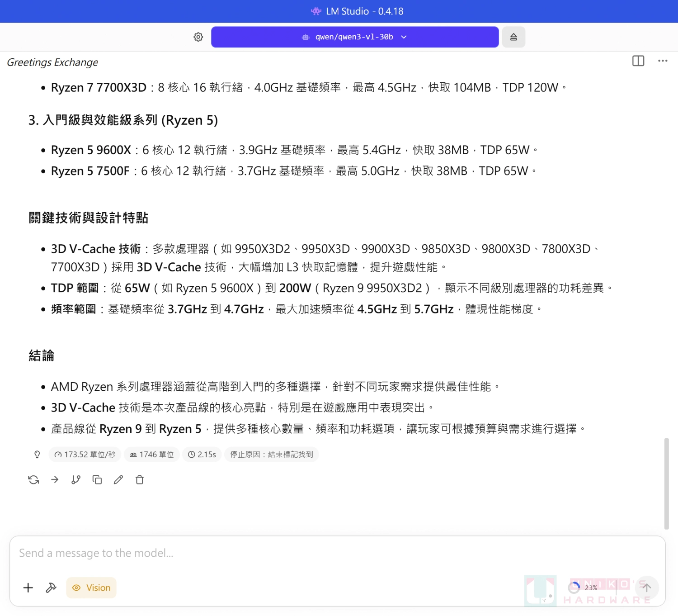The height and width of the screenshot is (616, 678).
Task: Click the Greetings Exchange chat title
Action: 52,62
